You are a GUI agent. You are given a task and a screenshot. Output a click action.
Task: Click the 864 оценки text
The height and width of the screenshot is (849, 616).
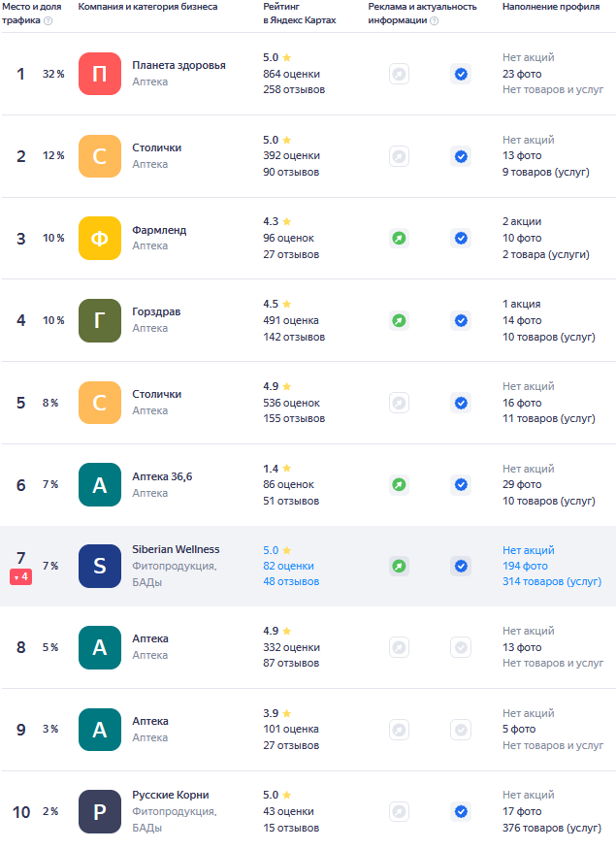291,74
